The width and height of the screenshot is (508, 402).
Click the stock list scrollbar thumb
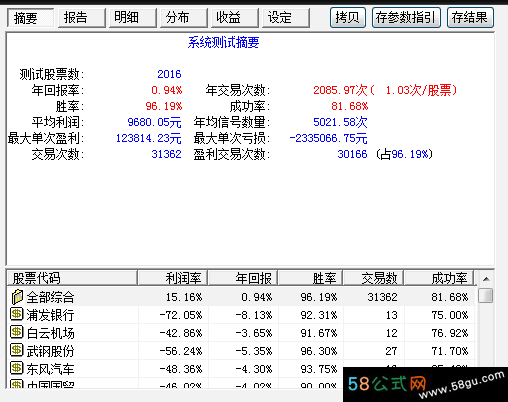point(486,295)
